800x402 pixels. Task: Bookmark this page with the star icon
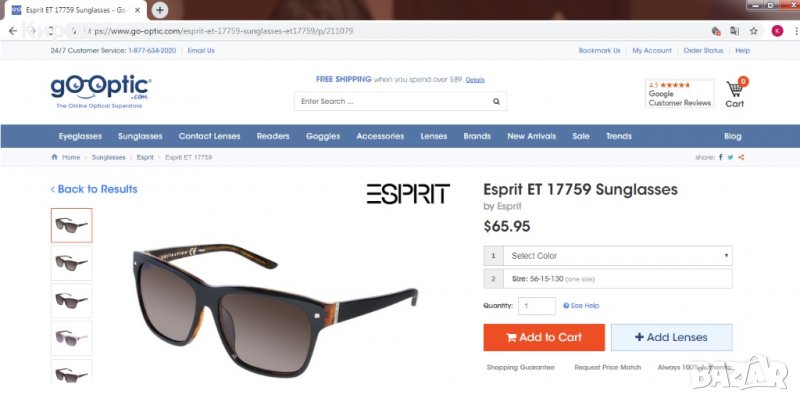[754, 31]
